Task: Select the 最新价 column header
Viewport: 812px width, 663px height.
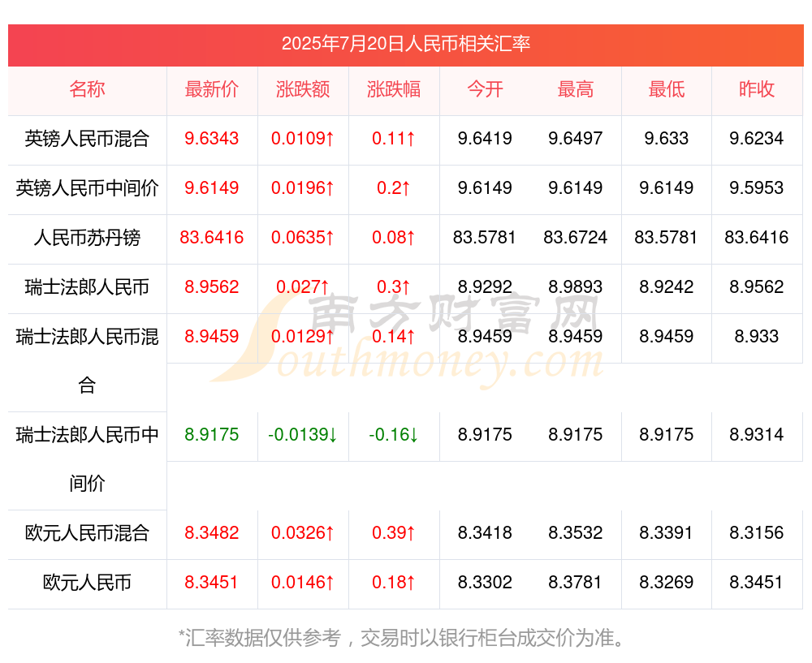Action: click(211, 89)
